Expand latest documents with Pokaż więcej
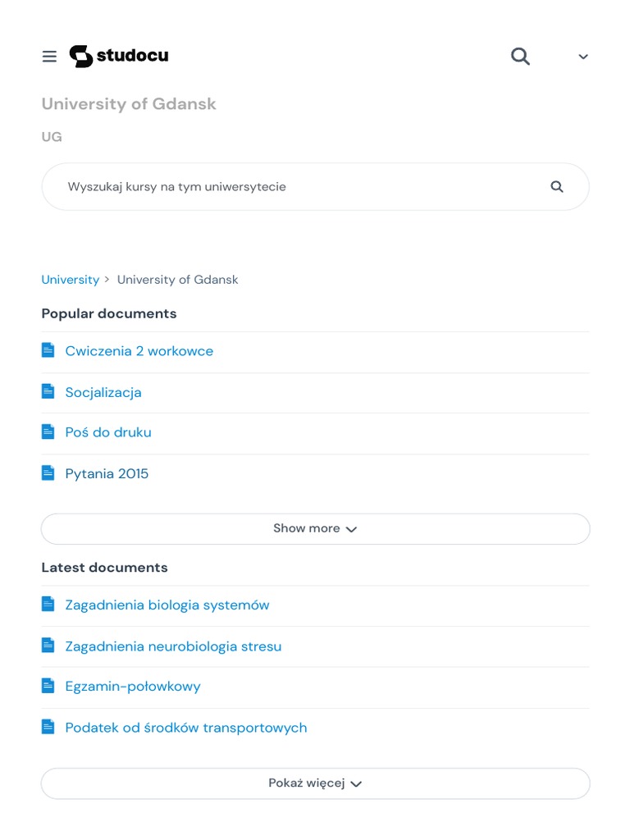 pyautogui.click(x=315, y=783)
